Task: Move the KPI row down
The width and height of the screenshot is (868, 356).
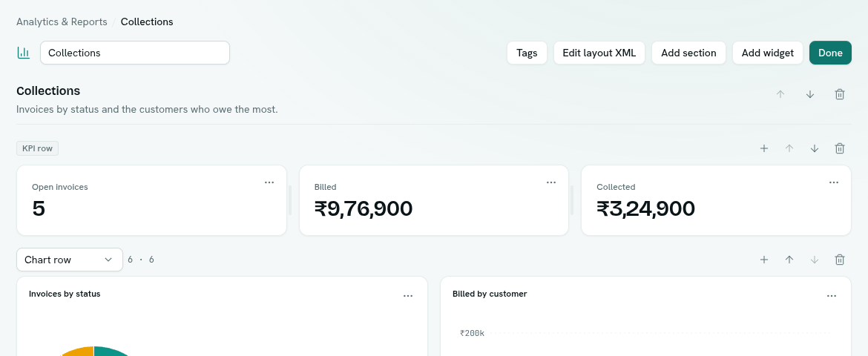Action: tap(815, 148)
